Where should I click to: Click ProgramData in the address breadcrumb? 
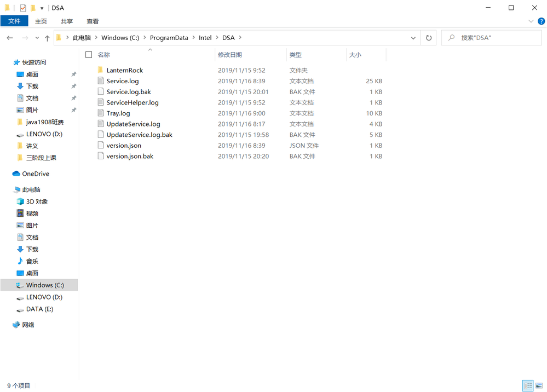(x=169, y=38)
